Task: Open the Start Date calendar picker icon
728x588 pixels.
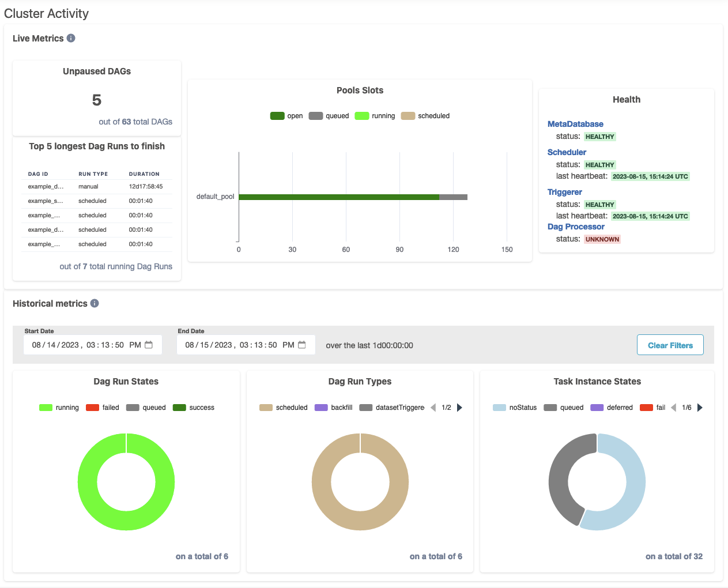Action: pos(149,345)
